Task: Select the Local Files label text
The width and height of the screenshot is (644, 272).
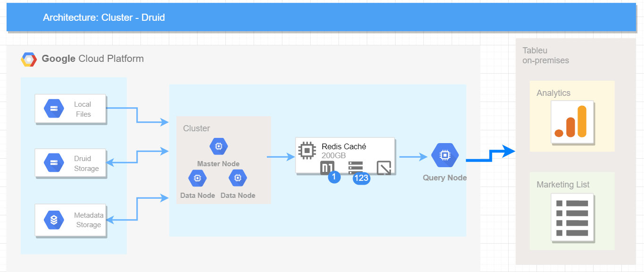Action: pyautogui.click(x=83, y=109)
